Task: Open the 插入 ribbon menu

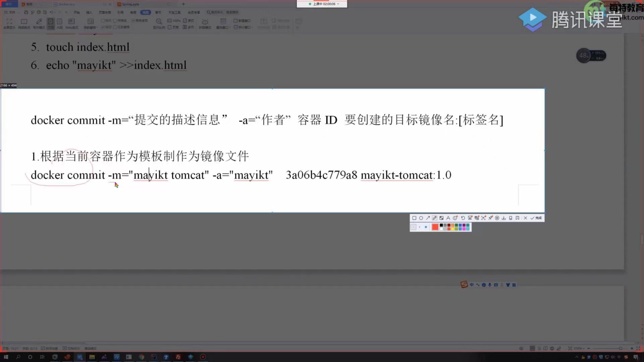Action: click(x=89, y=12)
